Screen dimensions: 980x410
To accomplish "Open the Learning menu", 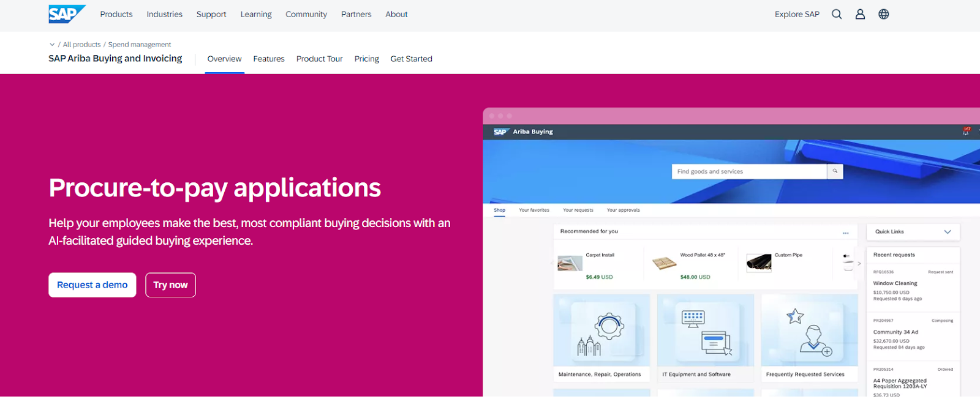I will (x=256, y=14).
